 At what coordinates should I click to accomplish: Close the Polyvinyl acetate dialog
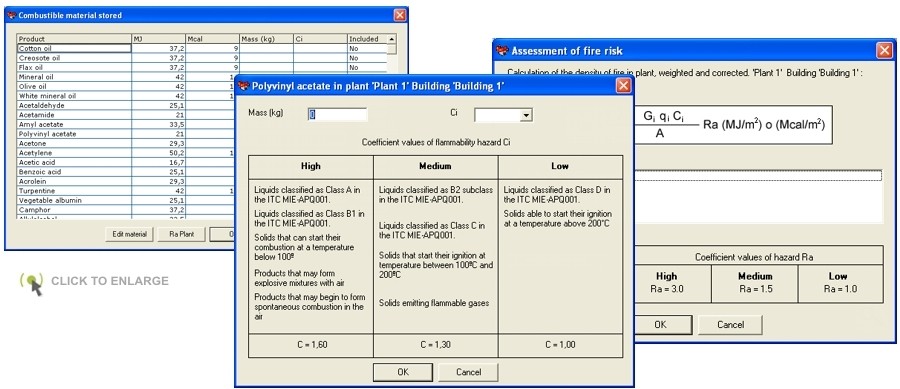pos(623,86)
